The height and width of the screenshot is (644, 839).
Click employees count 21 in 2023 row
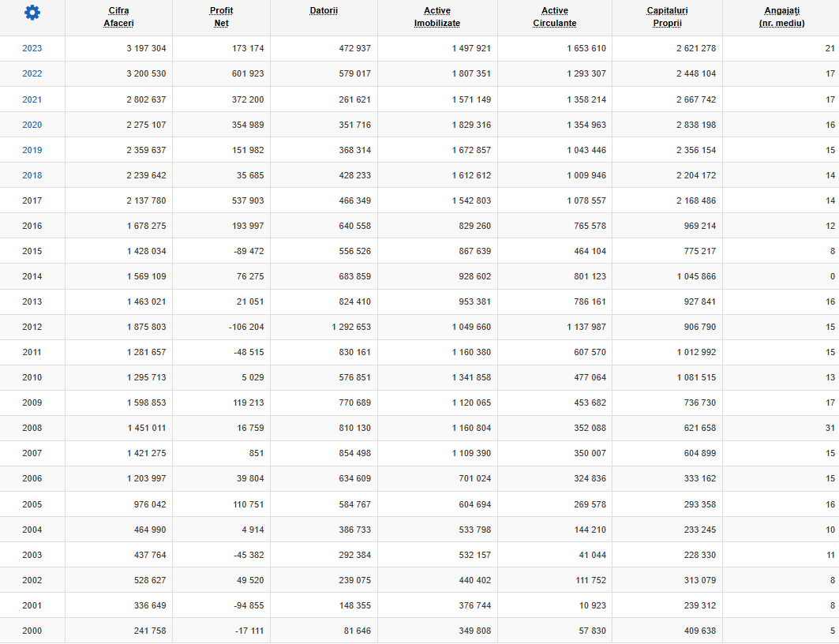[830, 49]
